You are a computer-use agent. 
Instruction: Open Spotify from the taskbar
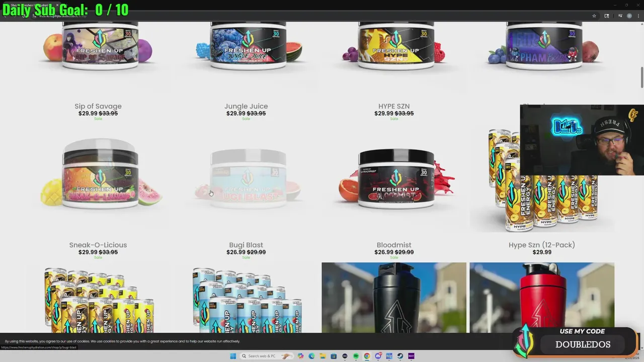click(x=356, y=356)
